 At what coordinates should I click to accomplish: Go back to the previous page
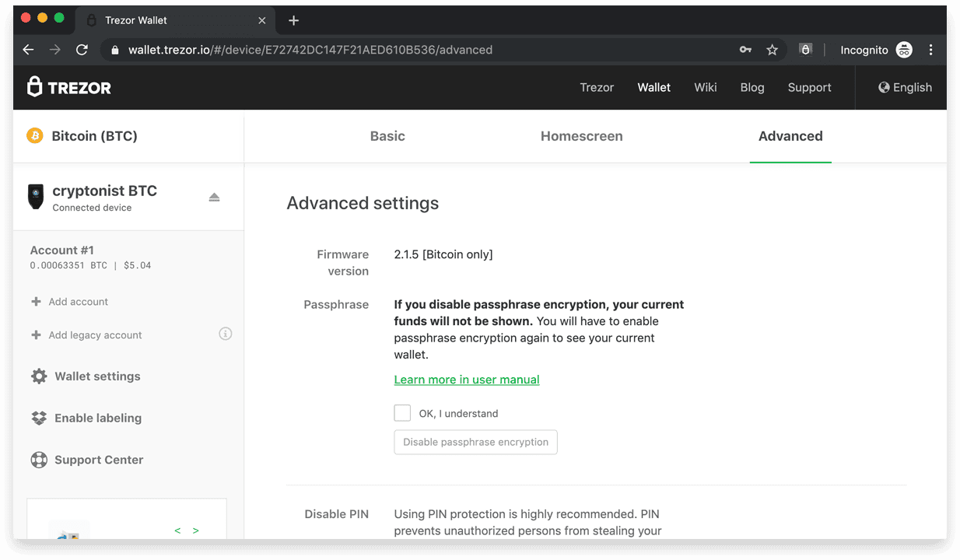[x=29, y=50]
